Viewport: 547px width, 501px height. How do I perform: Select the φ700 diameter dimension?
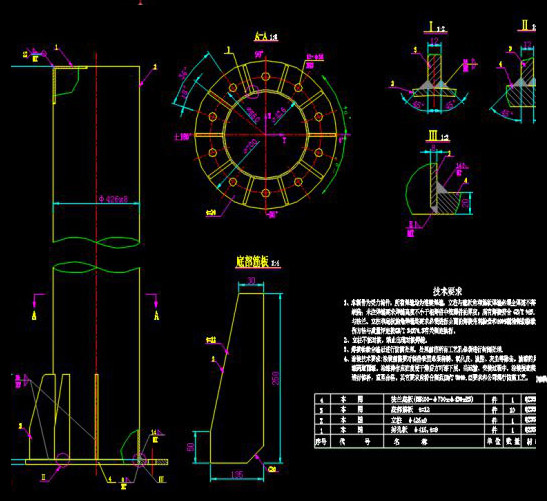point(250,147)
